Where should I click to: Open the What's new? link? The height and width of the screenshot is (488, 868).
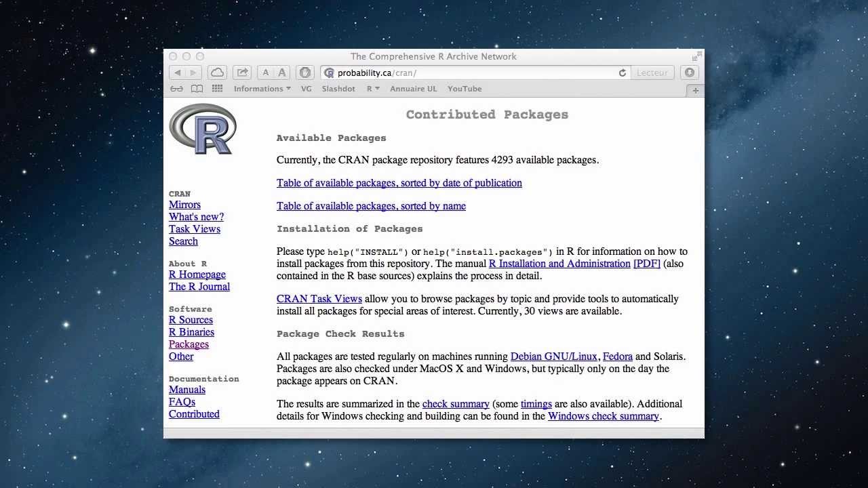tap(196, 217)
